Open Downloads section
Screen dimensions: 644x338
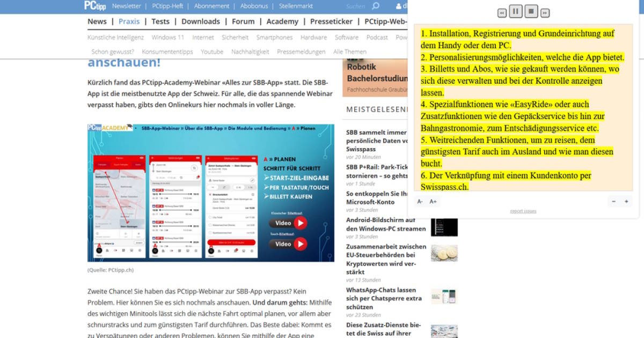(x=201, y=21)
